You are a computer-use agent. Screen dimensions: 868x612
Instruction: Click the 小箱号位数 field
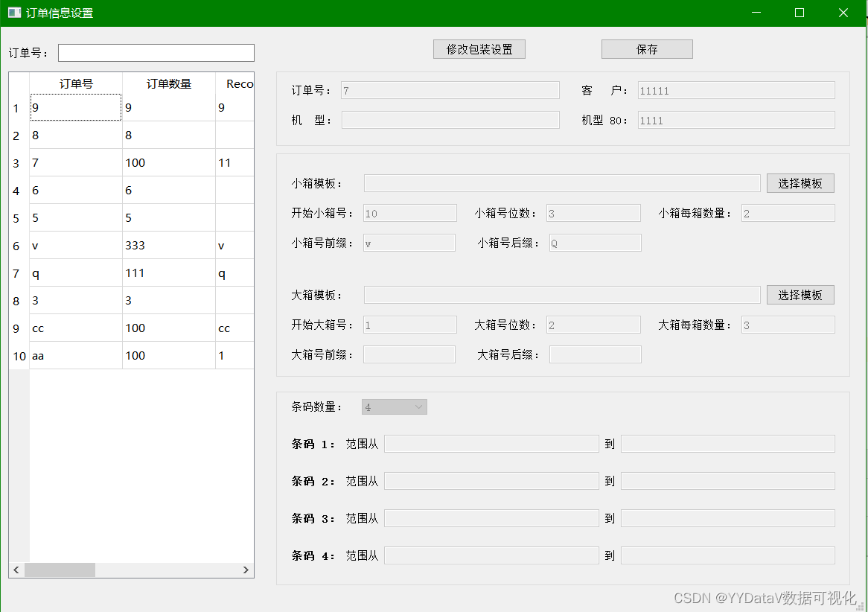tap(593, 213)
